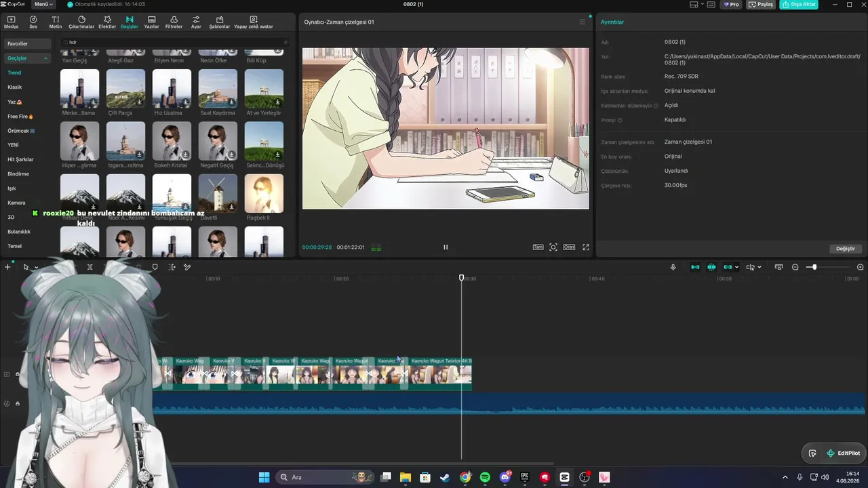
Task: Open the selection tool dropdown
Action: 36,267
